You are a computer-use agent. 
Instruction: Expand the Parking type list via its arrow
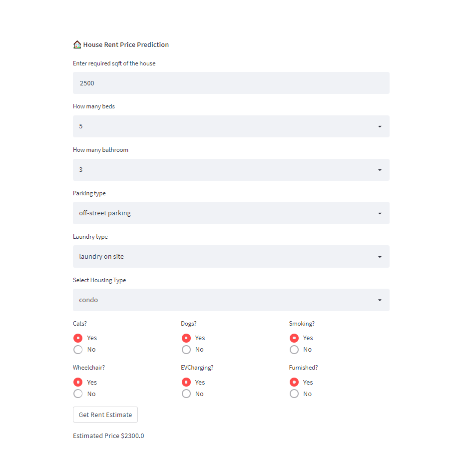coord(380,213)
